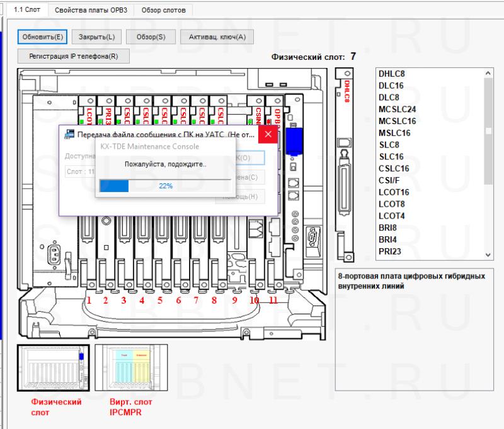Click the CSIN card in slot 10
The width and height of the screenshot is (504, 429).
click(258, 112)
